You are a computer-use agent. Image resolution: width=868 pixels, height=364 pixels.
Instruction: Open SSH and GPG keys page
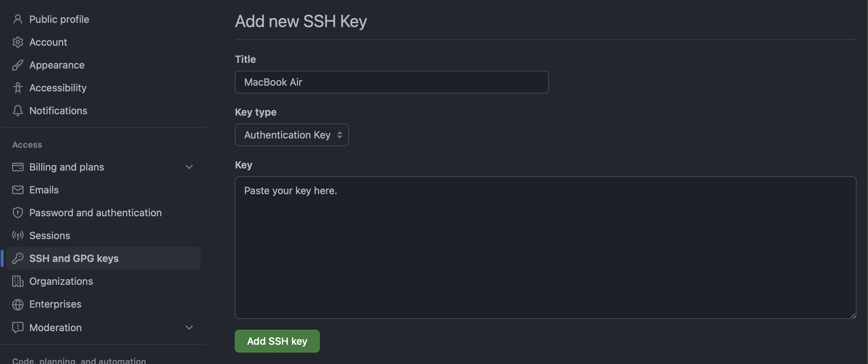(74, 258)
